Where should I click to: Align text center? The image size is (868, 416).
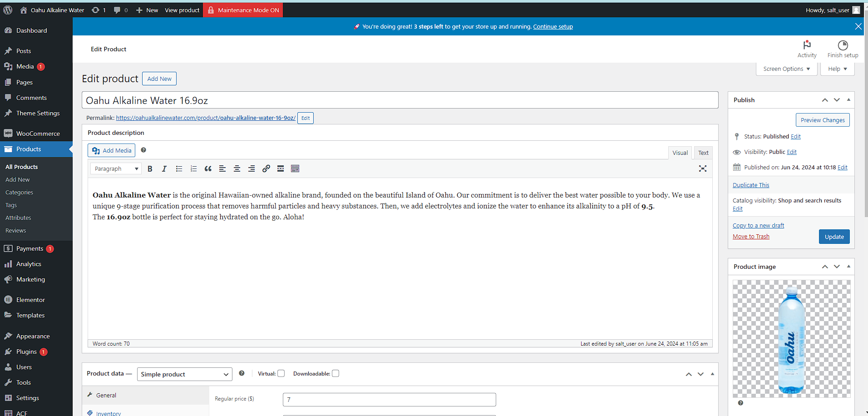[237, 168]
